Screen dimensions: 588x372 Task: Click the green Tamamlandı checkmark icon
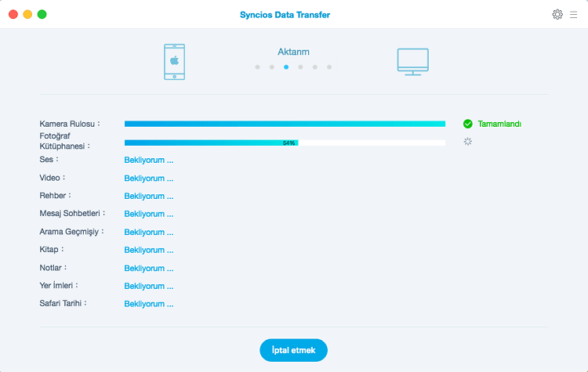(x=467, y=124)
